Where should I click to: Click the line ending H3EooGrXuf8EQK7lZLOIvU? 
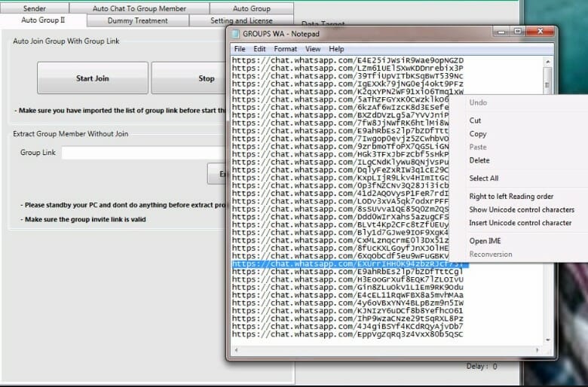pyautogui.click(x=348, y=280)
